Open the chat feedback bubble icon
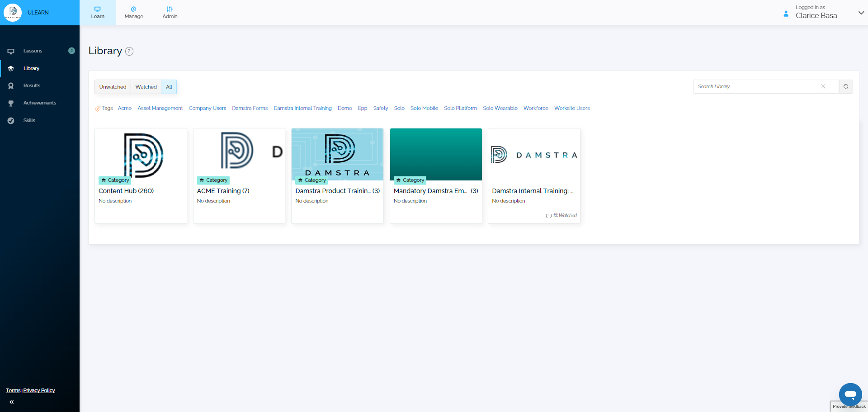 click(x=850, y=394)
